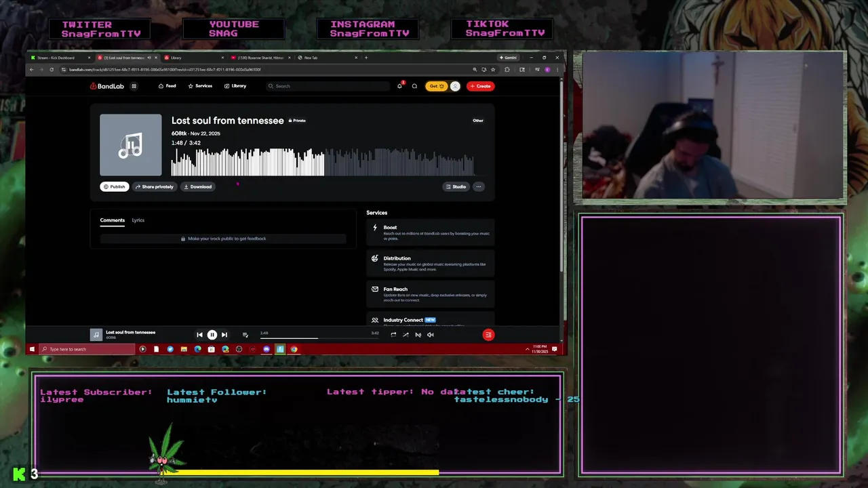Click the Gemini button in Chrome
Viewport: 868px width, 488px height.
tap(509, 58)
